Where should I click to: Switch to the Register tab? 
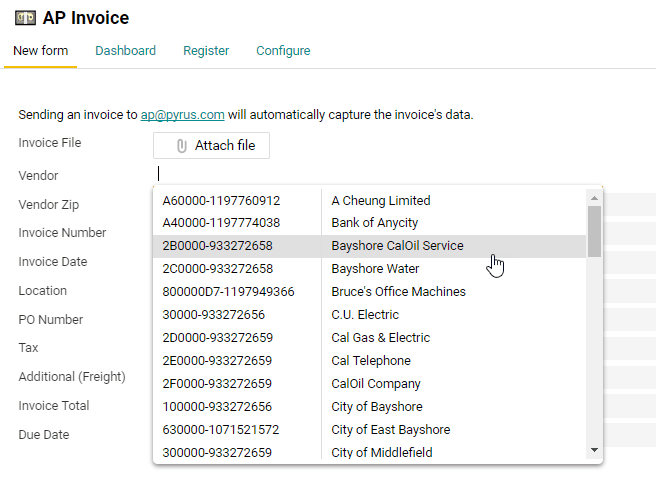(206, 51)
